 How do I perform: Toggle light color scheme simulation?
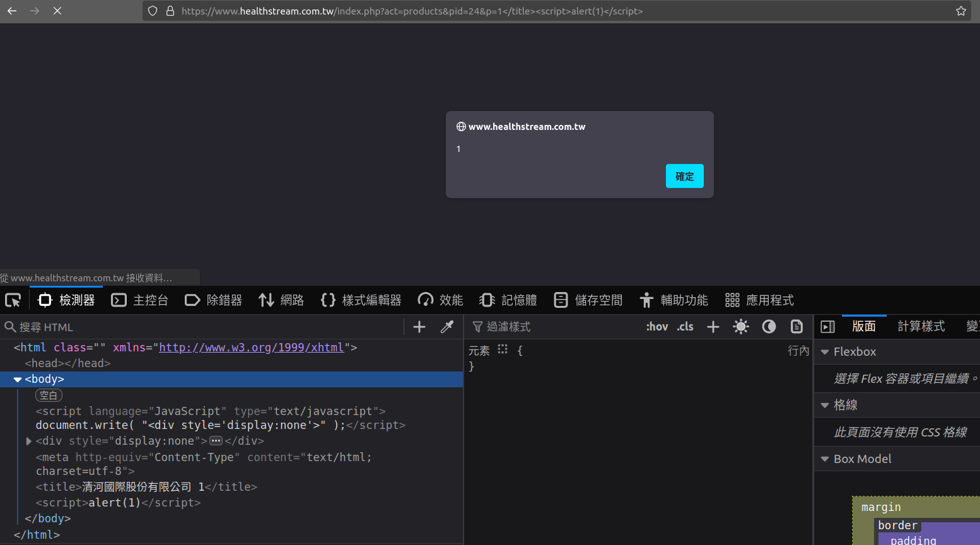click(x=741, y=327)
